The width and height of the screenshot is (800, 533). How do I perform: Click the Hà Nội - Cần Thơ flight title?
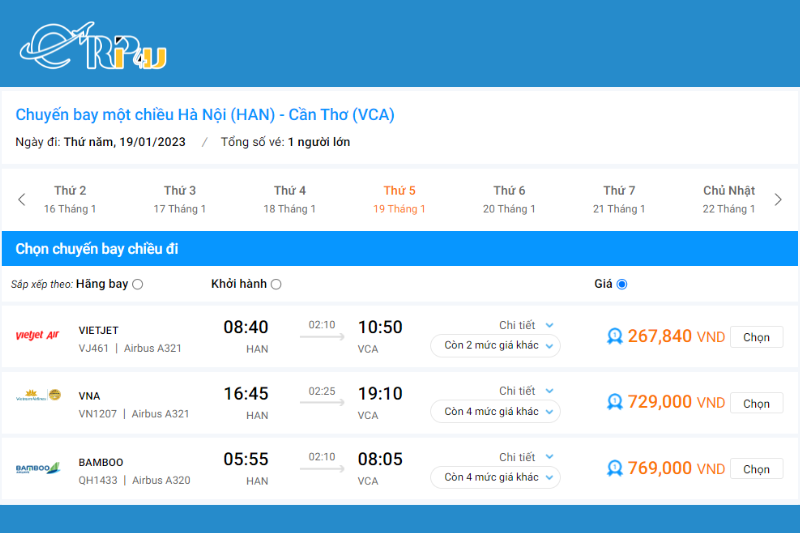(205, 115)
